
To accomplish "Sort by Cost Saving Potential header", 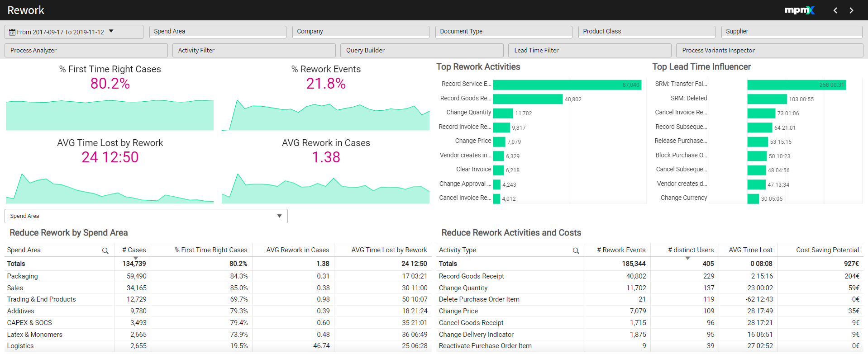I will click(x=827, y=250).
